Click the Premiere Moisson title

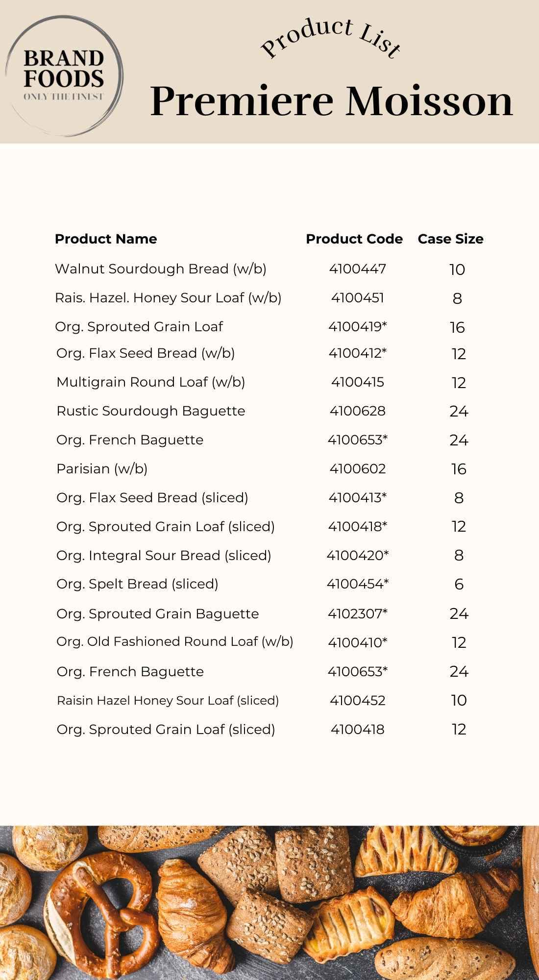pyautogui.click(x=331, y=101)
